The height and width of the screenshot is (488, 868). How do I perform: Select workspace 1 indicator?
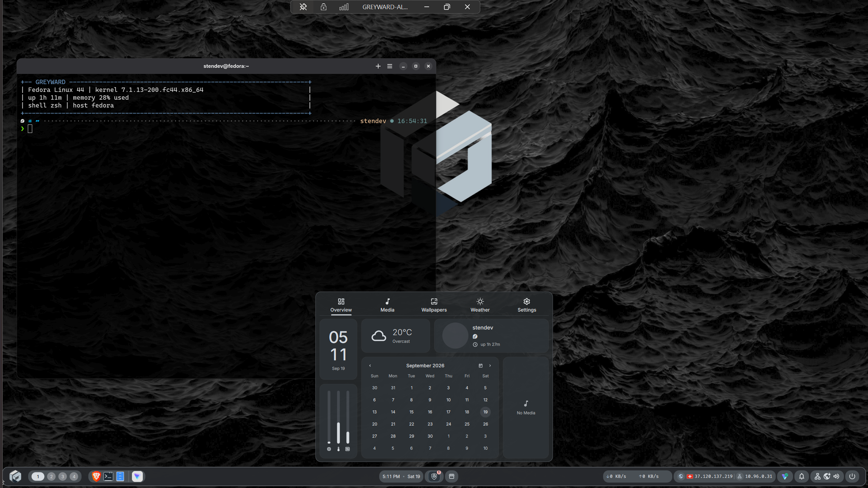(x=38, y=476)
